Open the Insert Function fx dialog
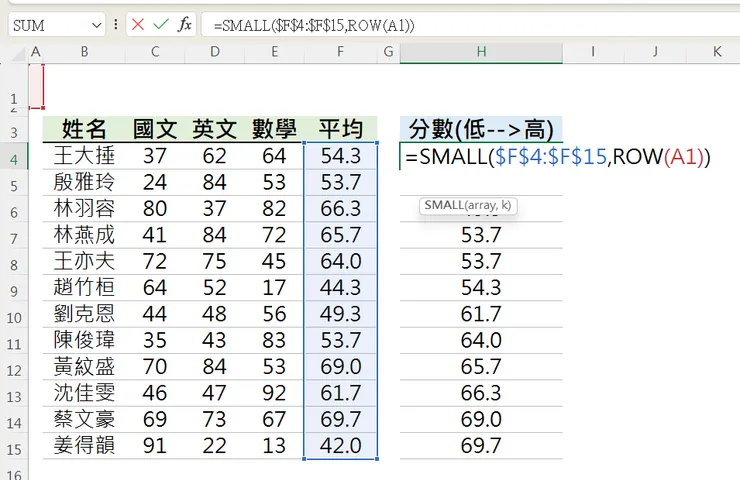Viewport: 740px width, 480px height. (x=185, y=25)
